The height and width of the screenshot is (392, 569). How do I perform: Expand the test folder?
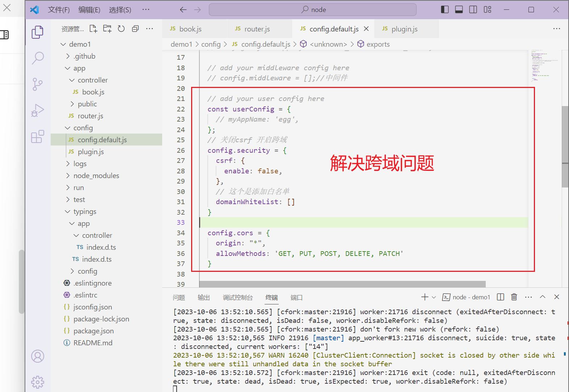click(68, 199)
